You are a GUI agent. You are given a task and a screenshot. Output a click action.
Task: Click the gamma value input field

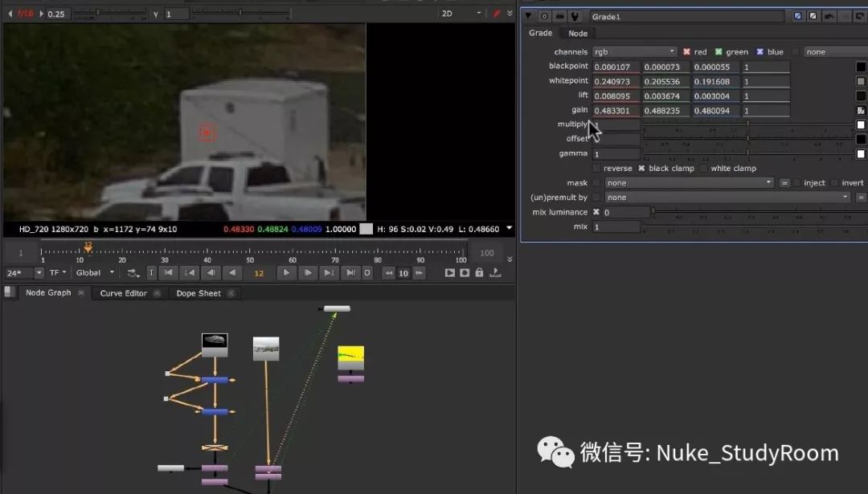pyautogui.click(x=616, y=153)
